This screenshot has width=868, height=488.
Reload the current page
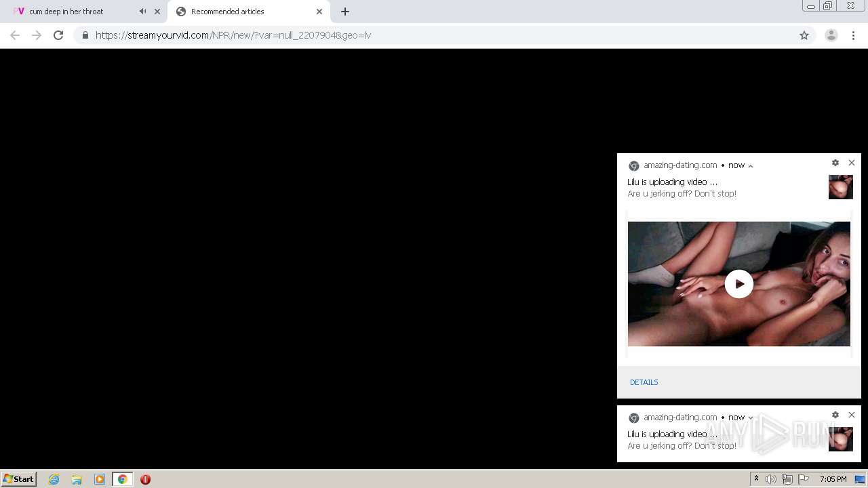click(58, 35)
